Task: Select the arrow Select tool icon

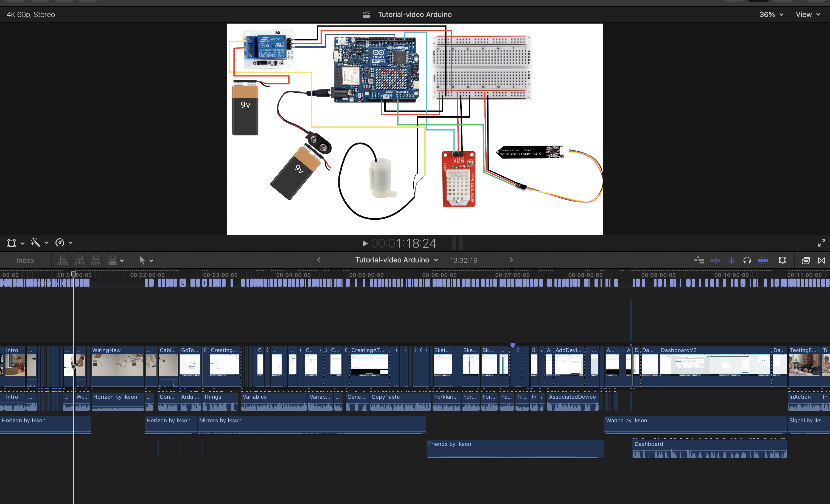Action: [142, 260]
